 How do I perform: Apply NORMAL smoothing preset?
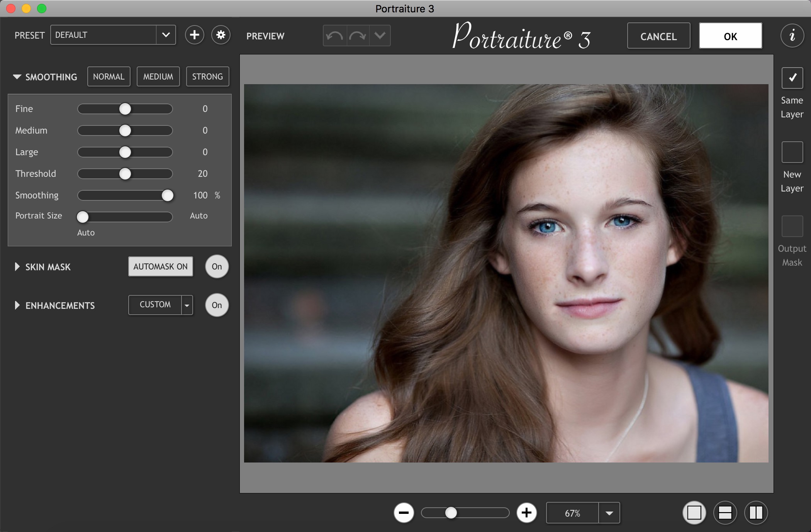click(x=109, y=76)
